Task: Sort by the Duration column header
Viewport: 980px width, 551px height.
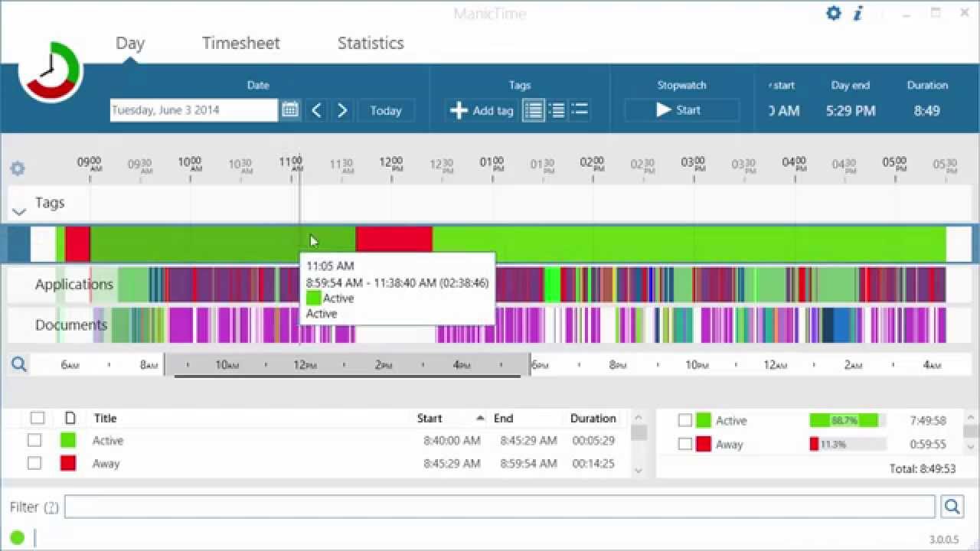Action: tap(593, 418)
